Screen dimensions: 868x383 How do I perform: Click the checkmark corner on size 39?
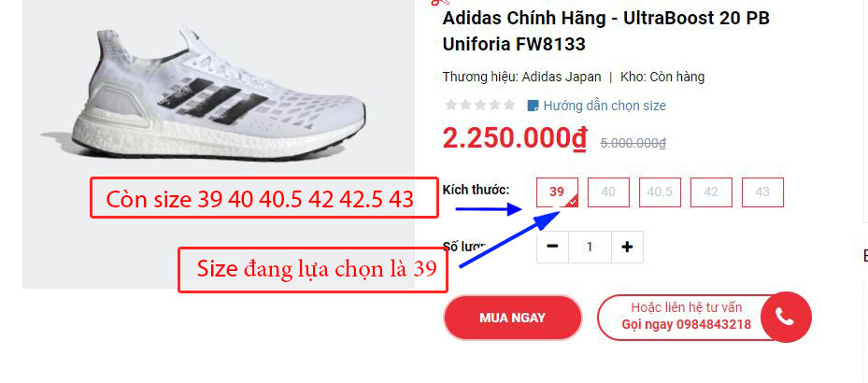click(x=572, y=202)
